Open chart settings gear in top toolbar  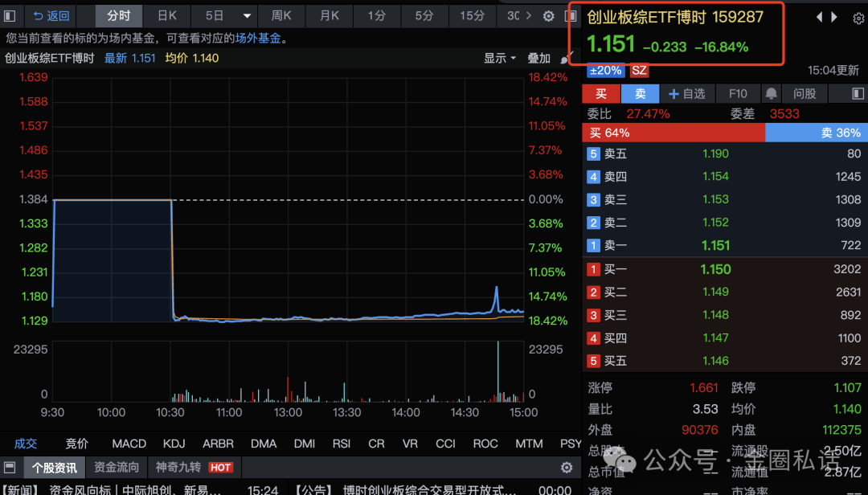[549, 16]
